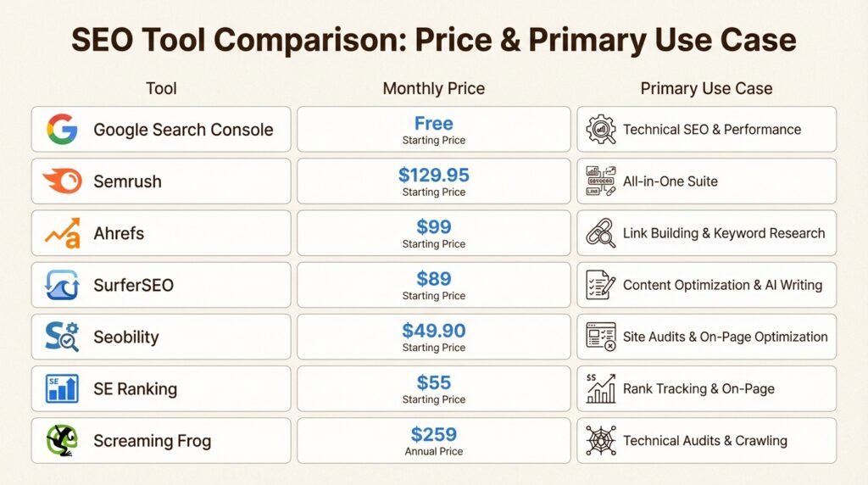Screen dimensions: 868x485
Task: Click the Content Optimization document icon
Action: [601, 285]
